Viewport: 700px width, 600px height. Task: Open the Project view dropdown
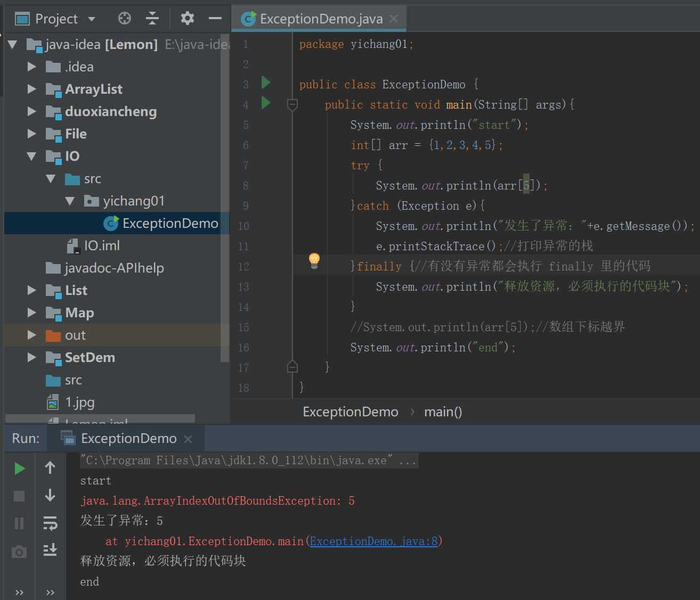tap(92, 19)
